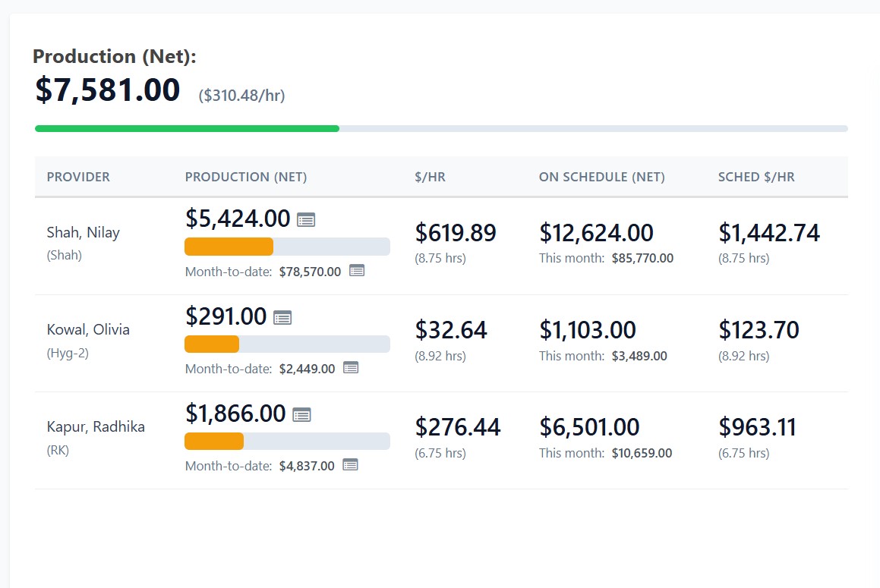This screenshot has height=588, width=880.
Task: Click details icon next to Kowal's month-to-date $2,449.00
Action: click(x=351, y=368)
